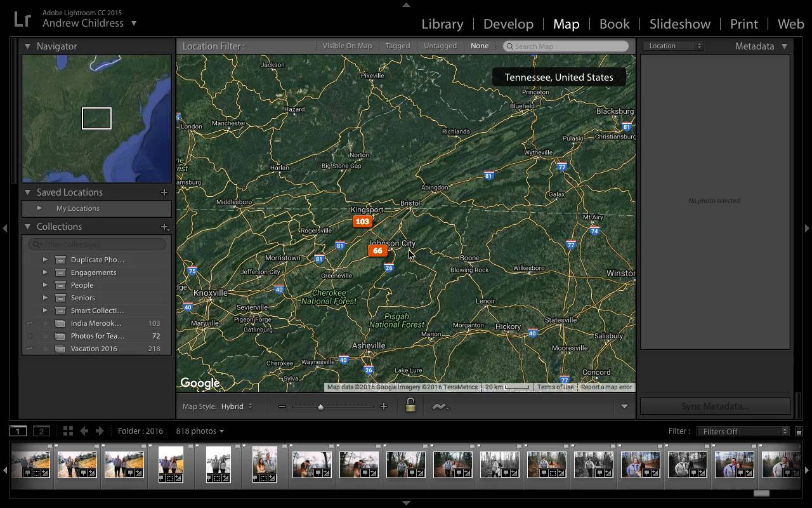Click the Photos for Tea… collection icon

coord(60,336)
